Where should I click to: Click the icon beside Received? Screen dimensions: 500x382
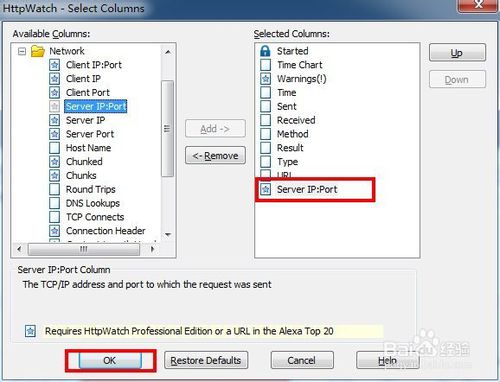point(265,120)
